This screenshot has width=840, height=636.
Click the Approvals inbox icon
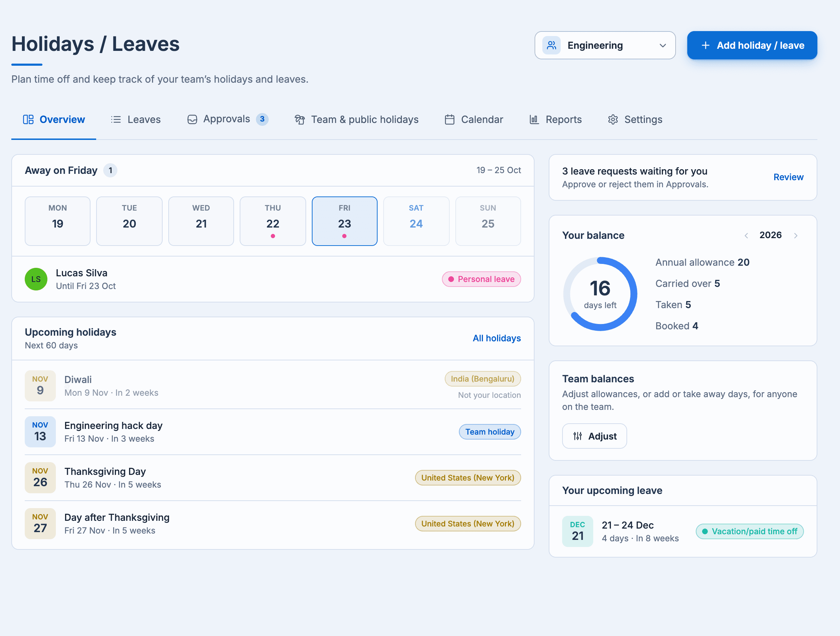(x=192, y=119)
